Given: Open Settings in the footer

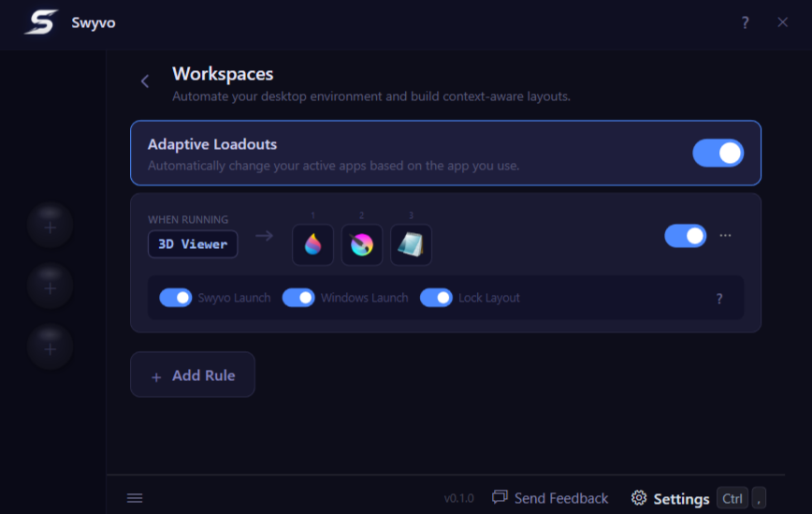Looking at the screenshot, I should (670, 498).
